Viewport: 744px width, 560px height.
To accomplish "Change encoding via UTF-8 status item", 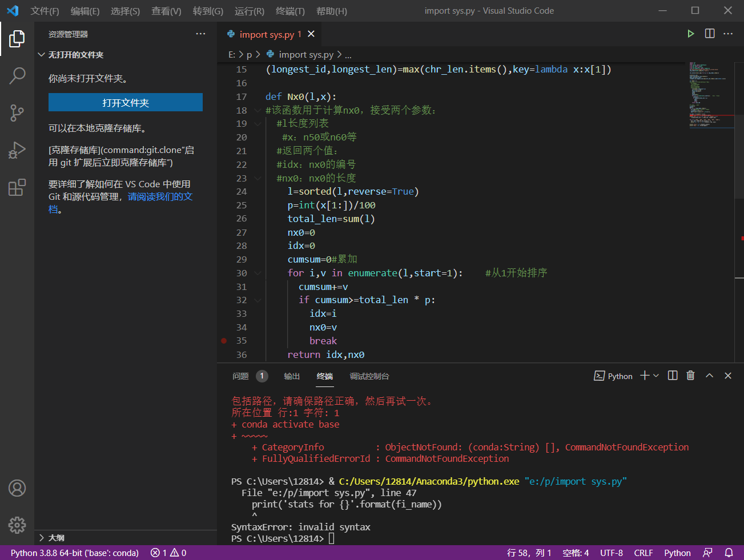I will [x=612, y=553].
